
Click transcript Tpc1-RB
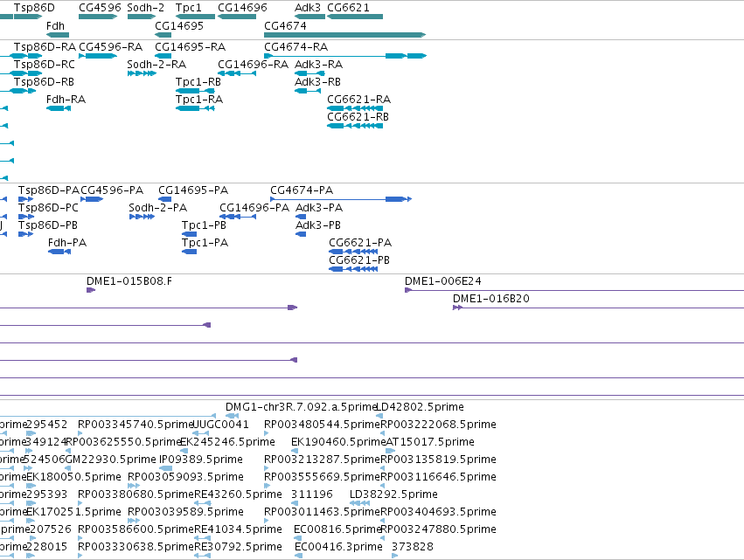click(198, 82)
